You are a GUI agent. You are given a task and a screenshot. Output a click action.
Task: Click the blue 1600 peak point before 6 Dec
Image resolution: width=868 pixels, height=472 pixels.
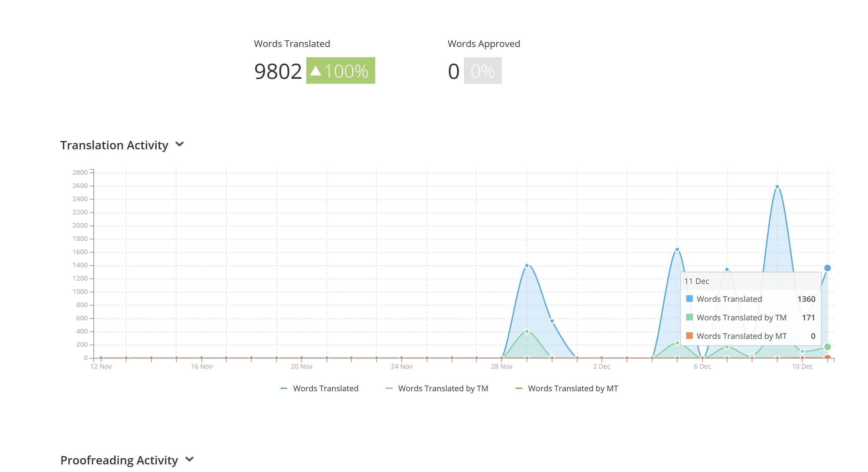click(x=677, y=250)
